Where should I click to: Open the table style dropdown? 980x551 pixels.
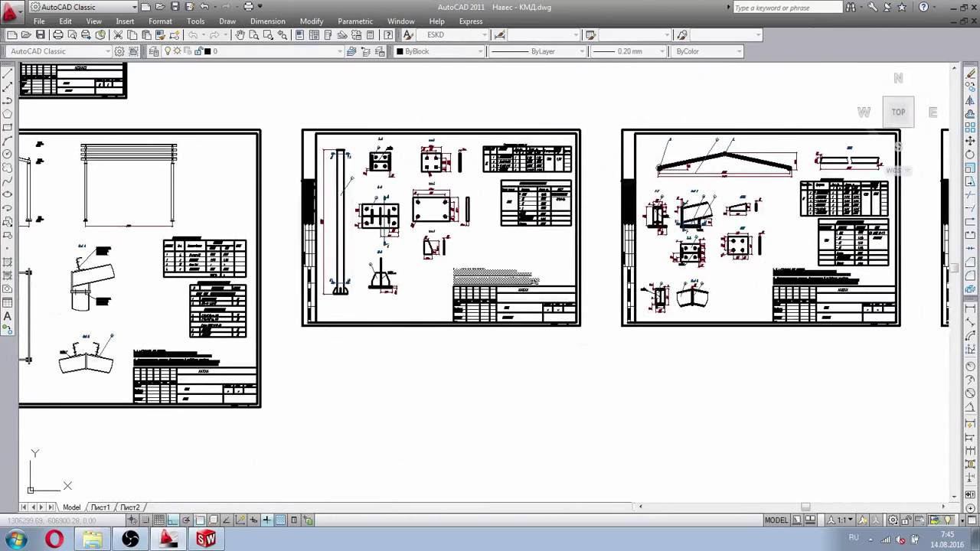(x=635, y=35)
